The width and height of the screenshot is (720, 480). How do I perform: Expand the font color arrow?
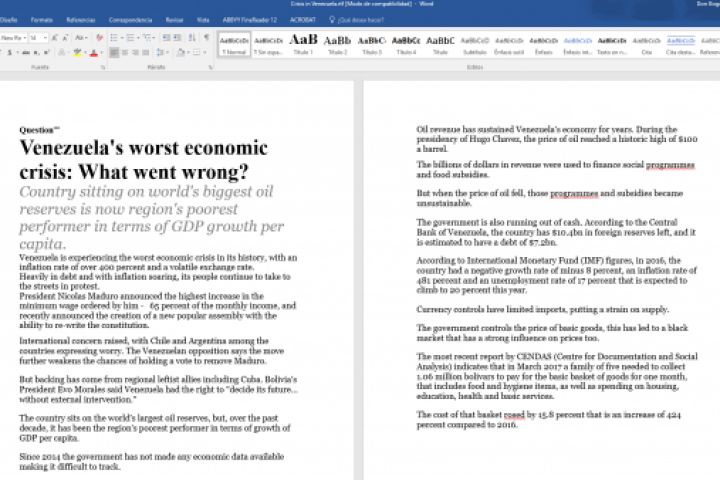coord(101,53)
